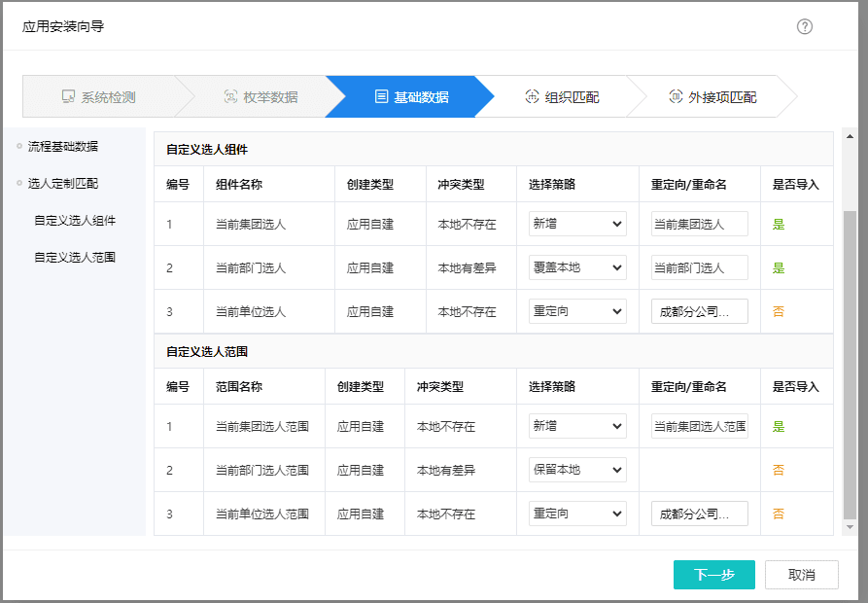Click redirect field of 当前单位选人范围
868x603 pixels.
[700, 514]
